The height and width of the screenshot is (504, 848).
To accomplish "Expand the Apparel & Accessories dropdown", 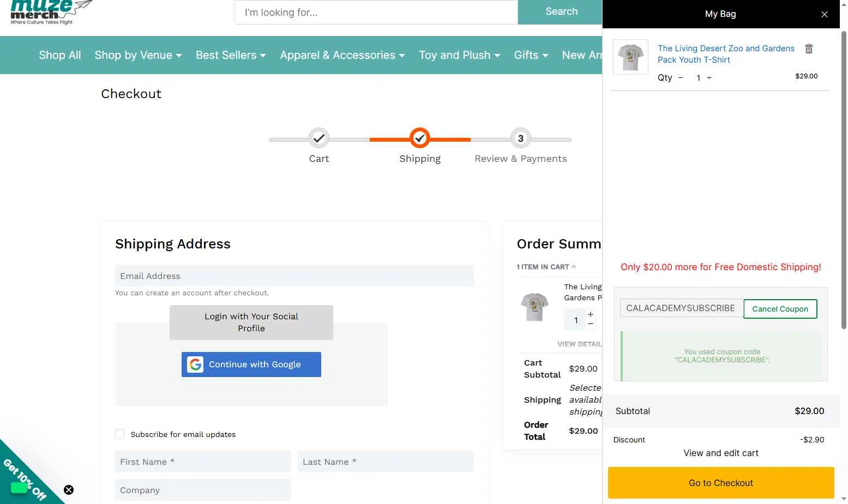I will [342, 55].
